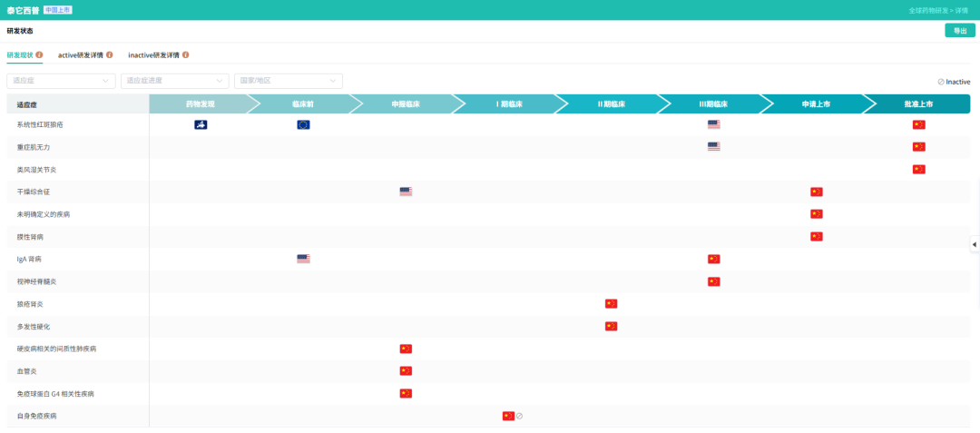
Task: Click the info icon next to inactive研发详情
Action: pos(186,55)
